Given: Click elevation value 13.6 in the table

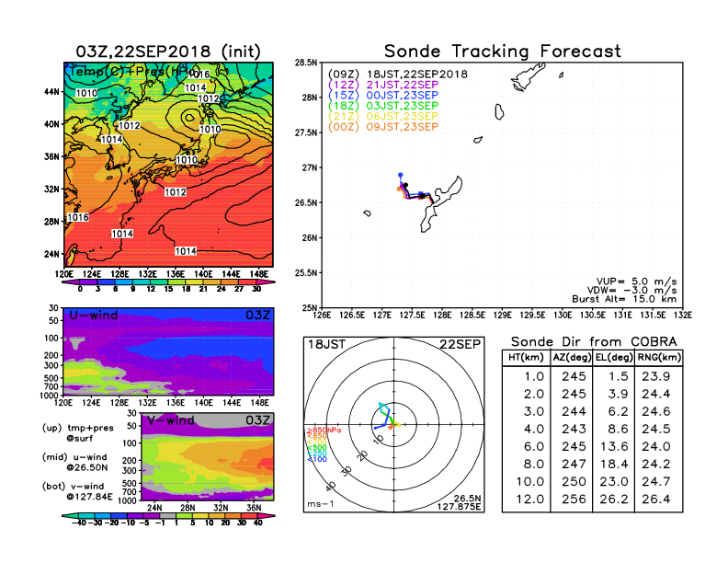Looking at the screenshot, I should pyautogui.click(x=614, y=446).
